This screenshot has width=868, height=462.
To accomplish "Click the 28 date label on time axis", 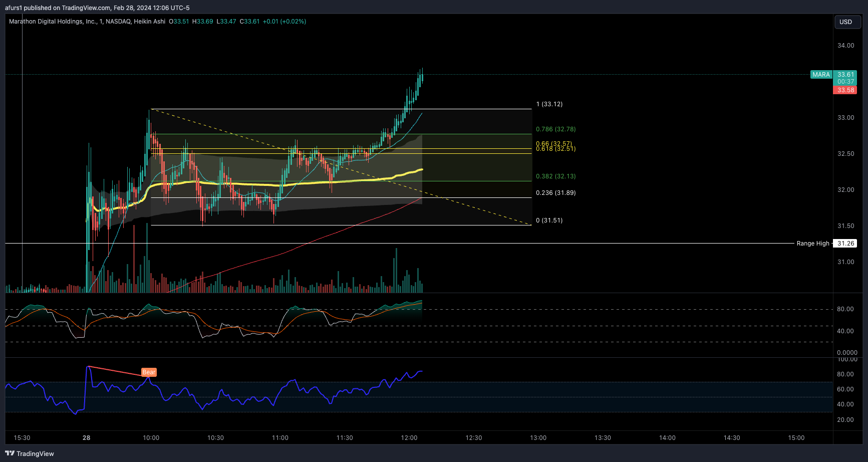I will point(87,438).
